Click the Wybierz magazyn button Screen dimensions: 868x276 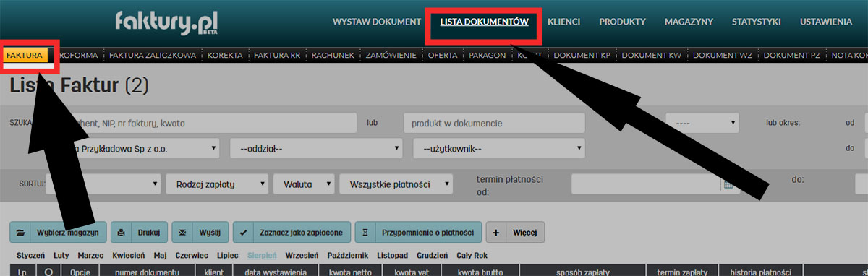(x=59, y=233)
